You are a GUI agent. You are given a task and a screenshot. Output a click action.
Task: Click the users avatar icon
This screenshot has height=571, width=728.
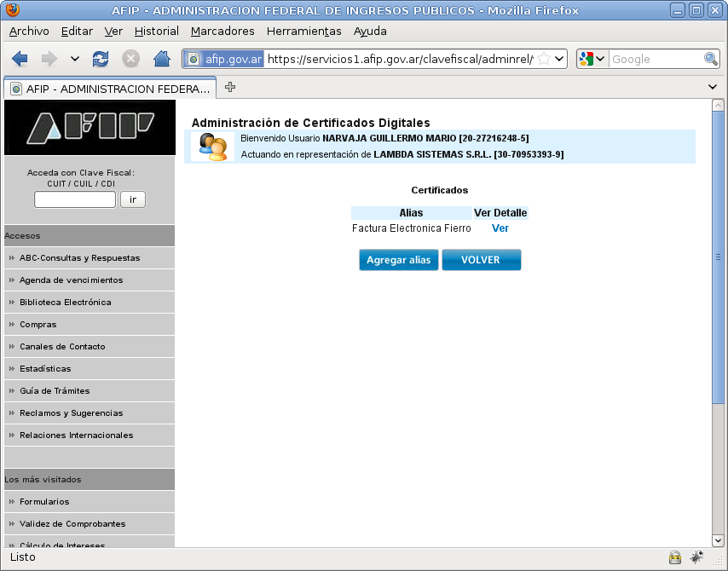(x=212, y=147)
